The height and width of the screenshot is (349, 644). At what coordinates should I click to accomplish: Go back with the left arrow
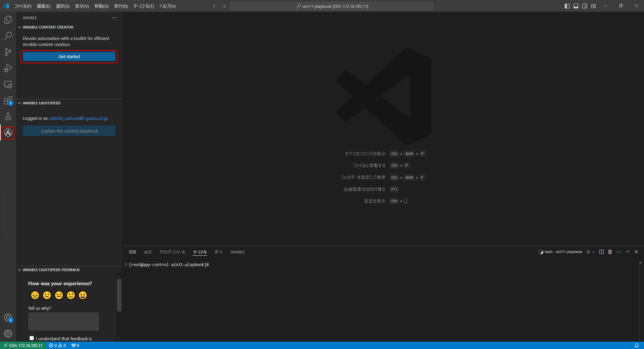(x=215, y=6)
